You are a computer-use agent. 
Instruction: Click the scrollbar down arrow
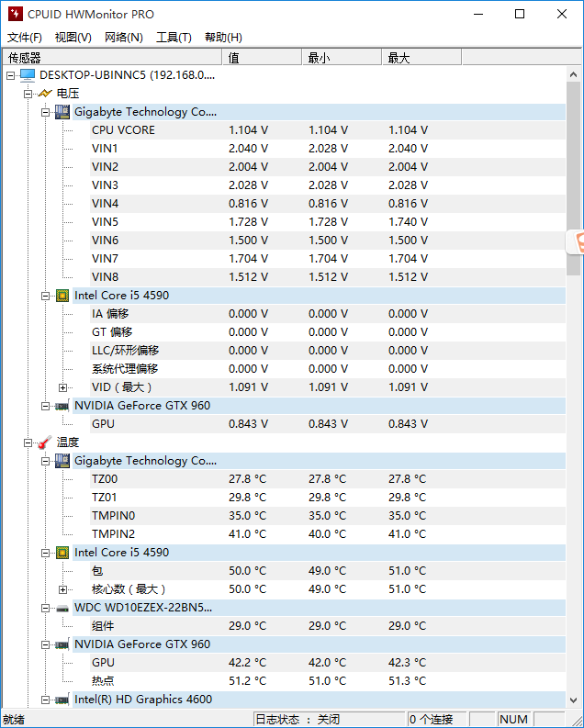point(573,700)
